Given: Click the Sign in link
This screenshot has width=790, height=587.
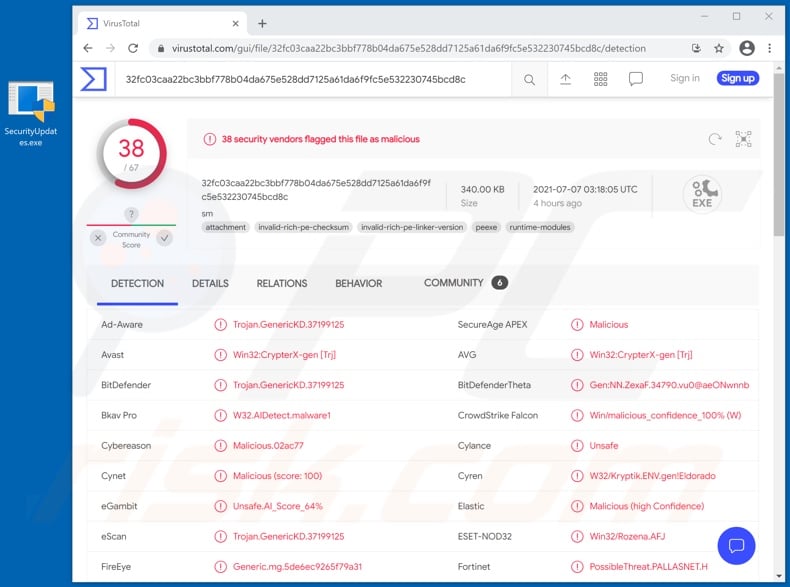Looking at the screenshot, I should point(685,78).
